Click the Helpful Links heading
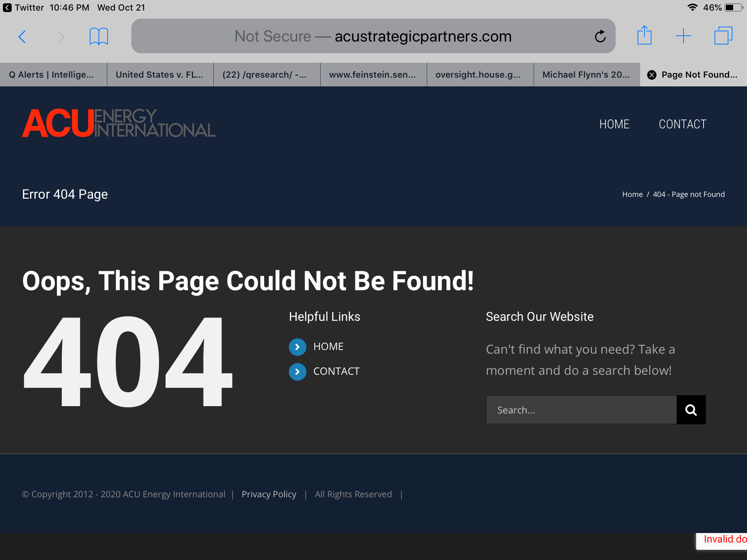This screenshot has height=560, width=747. 325,316
